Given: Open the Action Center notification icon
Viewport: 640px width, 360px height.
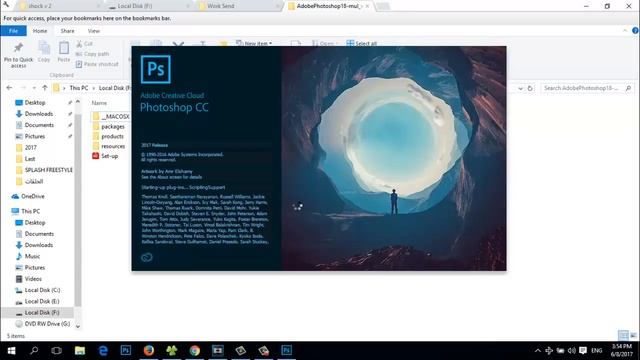Looking at the screenshot, I should click(x=583, y=351).
